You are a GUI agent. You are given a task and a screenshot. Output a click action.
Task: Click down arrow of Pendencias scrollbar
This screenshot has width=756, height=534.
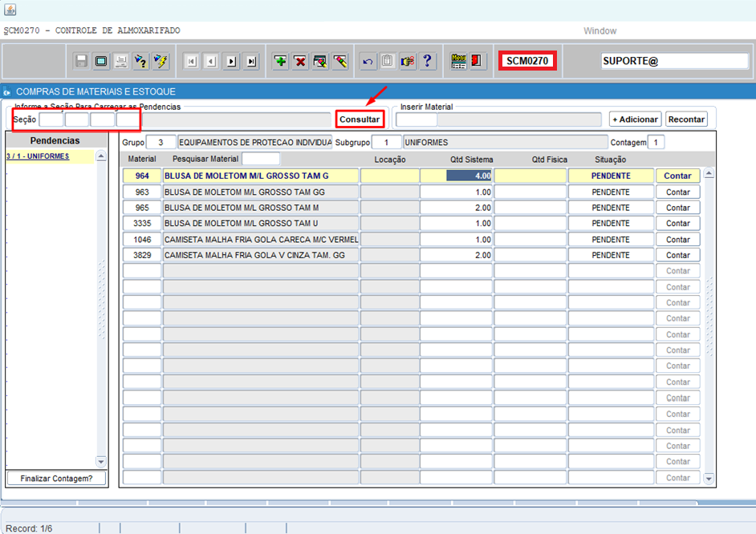coord(101,462)
